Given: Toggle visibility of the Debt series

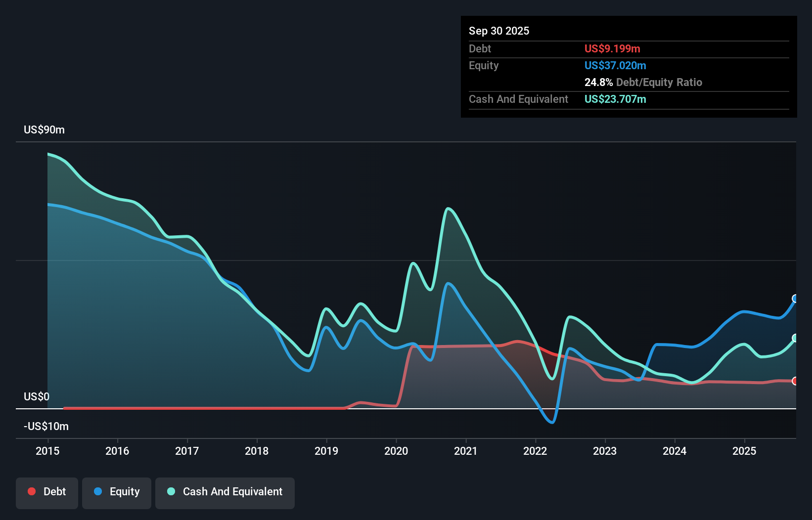Looking at the screenshot, I should pyautogui.click(x=47, y=492).
